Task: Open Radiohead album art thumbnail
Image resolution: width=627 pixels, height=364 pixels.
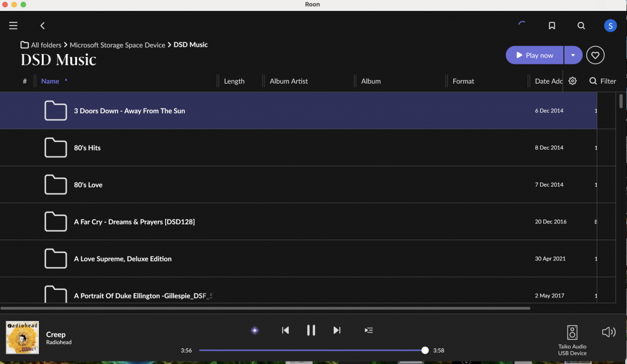Action: [x=22, y=337]
